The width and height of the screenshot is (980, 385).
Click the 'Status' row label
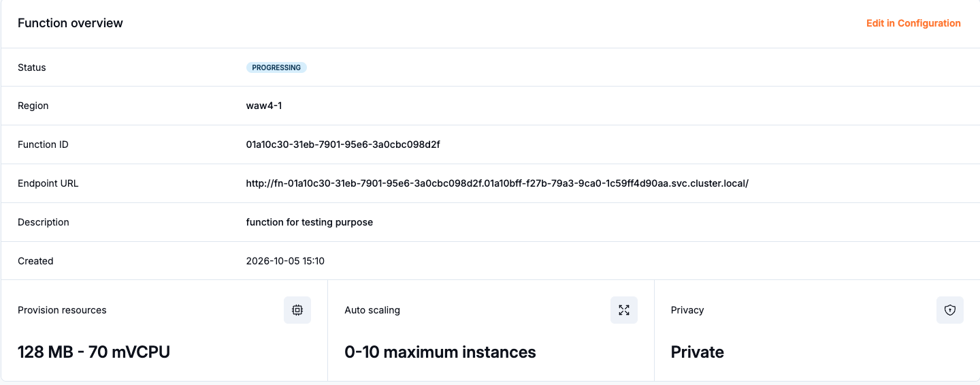pyautogui.click(x=32, y=67)
